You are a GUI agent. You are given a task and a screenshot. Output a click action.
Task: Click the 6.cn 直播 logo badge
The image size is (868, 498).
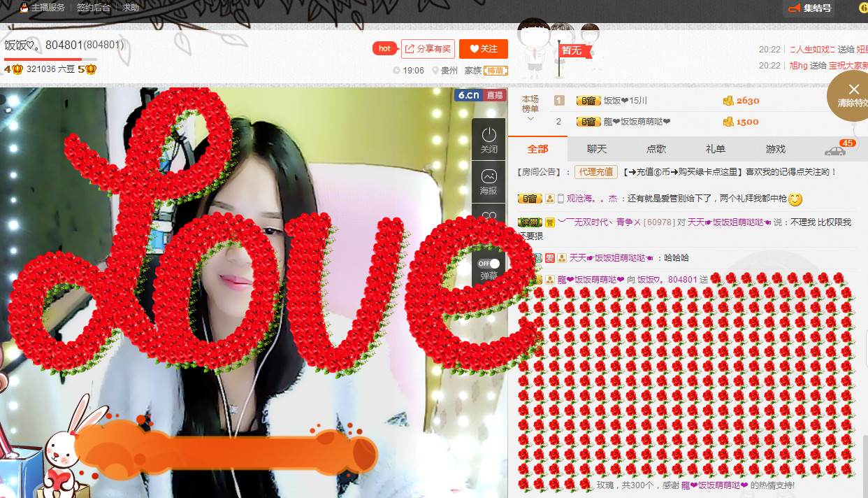pyautogui.click(x=479, y=94)
